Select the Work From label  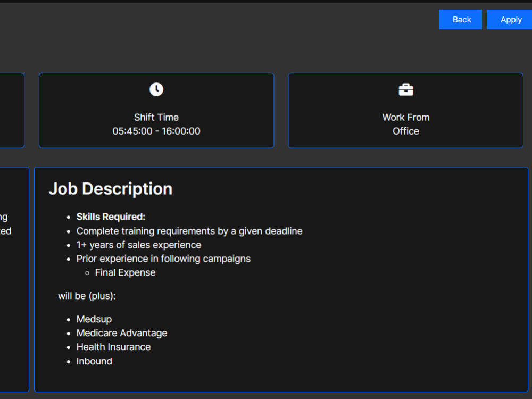pos(406,118)
